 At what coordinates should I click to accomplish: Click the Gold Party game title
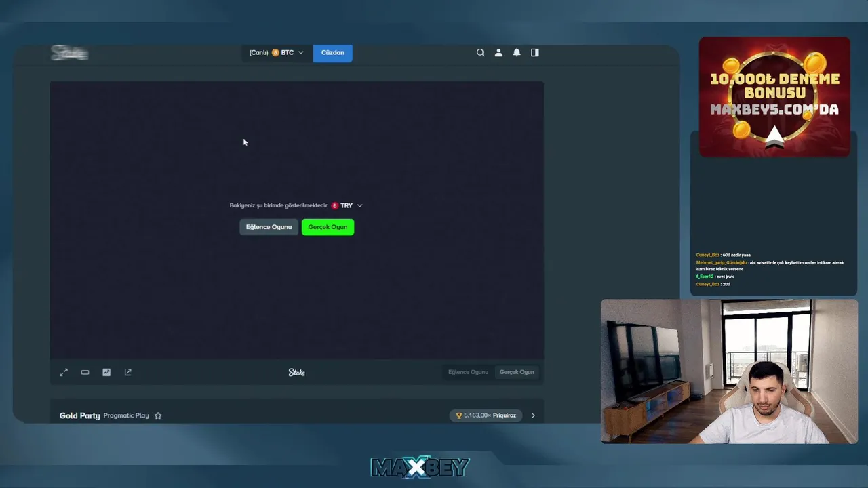pyautogui.click(x=79, y=415)
